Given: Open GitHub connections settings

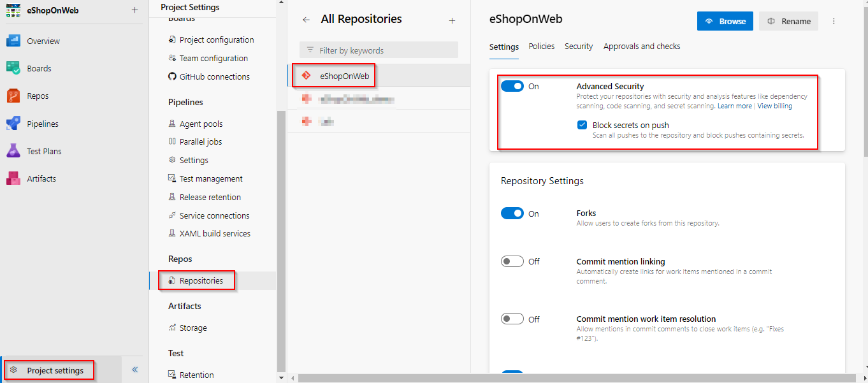Looking at the screenshot, I should point(215,76).
